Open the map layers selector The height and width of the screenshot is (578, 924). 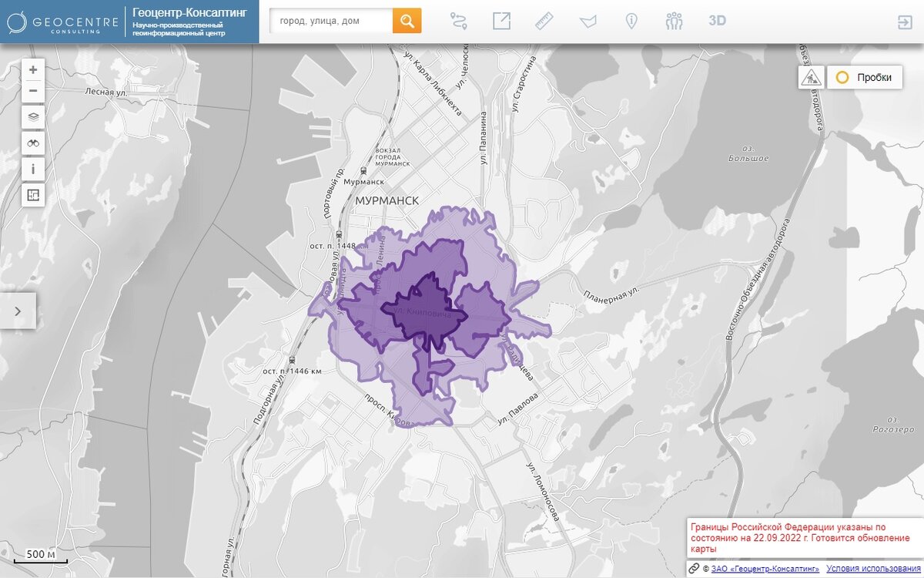[x=33, y=117]
